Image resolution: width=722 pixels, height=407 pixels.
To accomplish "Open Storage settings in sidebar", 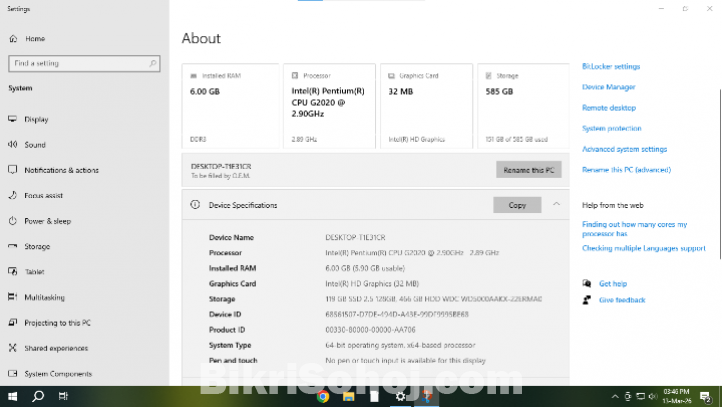I will point(37,246).
